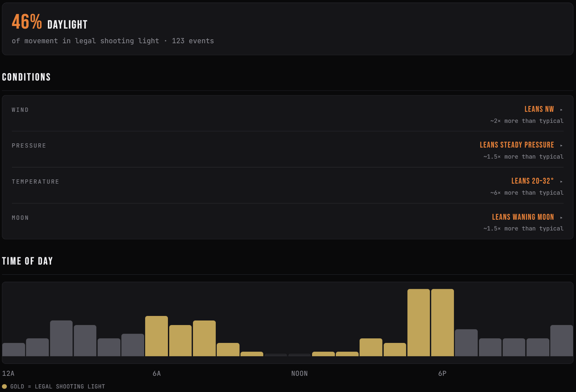Click the CONDITIONS section heading

pos(26,77)
